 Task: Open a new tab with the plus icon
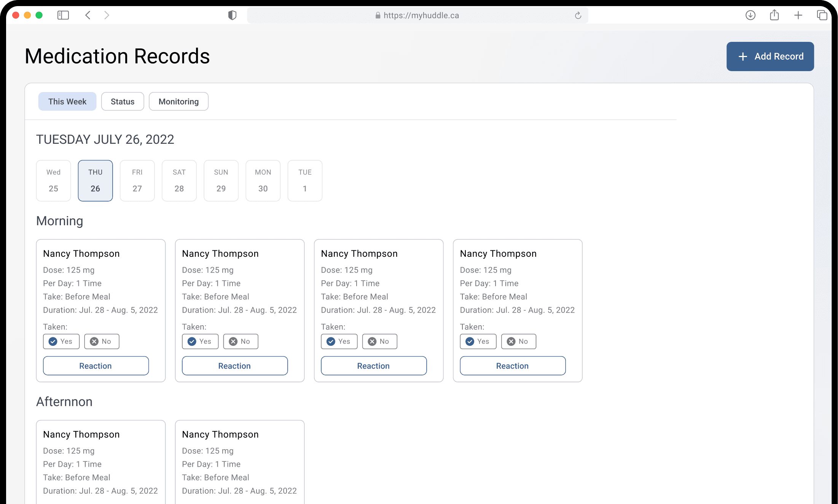coord(798,15)
